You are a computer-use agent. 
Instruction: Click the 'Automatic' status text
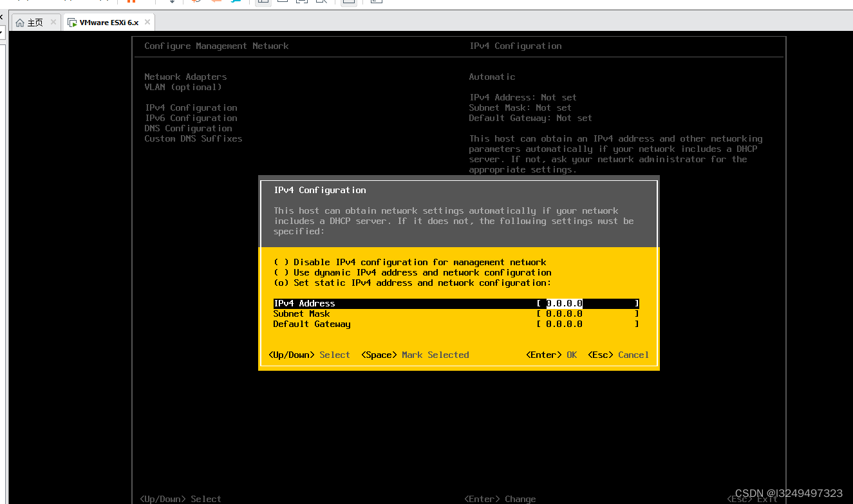(492, 77)
